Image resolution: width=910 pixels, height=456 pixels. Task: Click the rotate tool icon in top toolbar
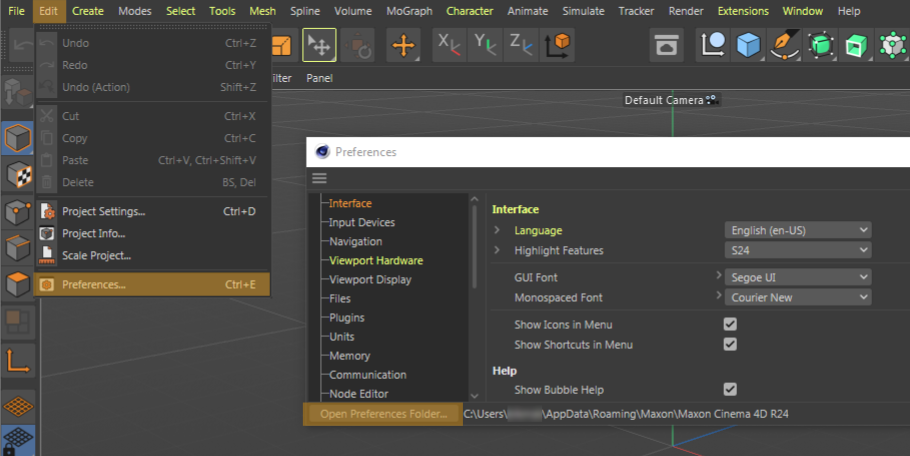click(x=358, y=45)
